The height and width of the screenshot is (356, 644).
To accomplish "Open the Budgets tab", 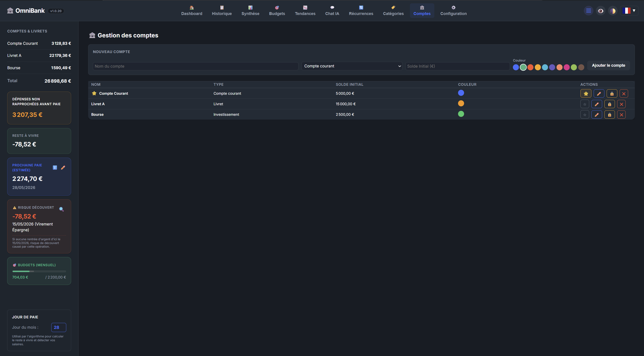I will [x=277, y=11].
